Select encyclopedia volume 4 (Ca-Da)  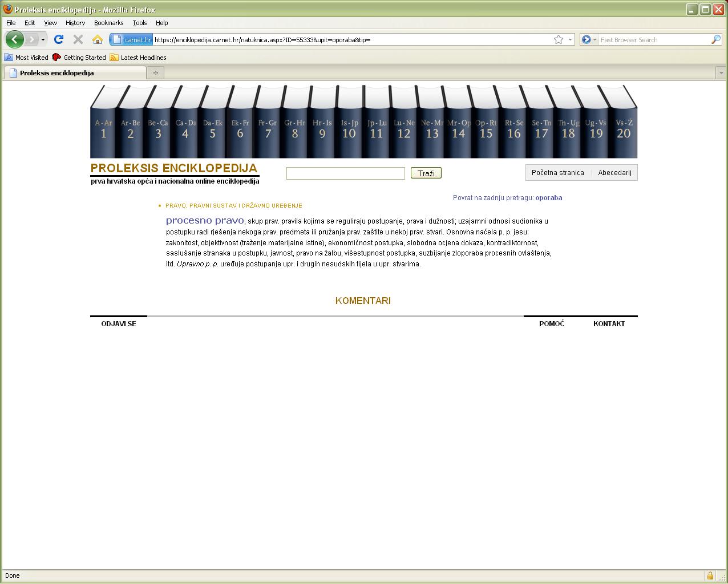coord(185,121)
